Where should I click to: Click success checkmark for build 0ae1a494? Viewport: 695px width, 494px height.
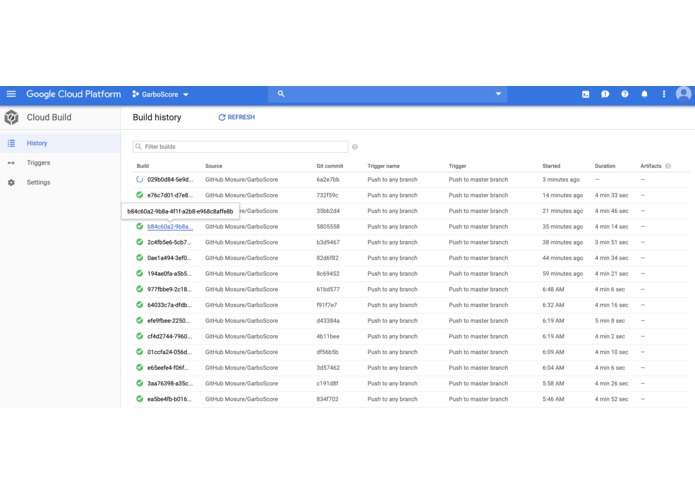pos(139,257)
